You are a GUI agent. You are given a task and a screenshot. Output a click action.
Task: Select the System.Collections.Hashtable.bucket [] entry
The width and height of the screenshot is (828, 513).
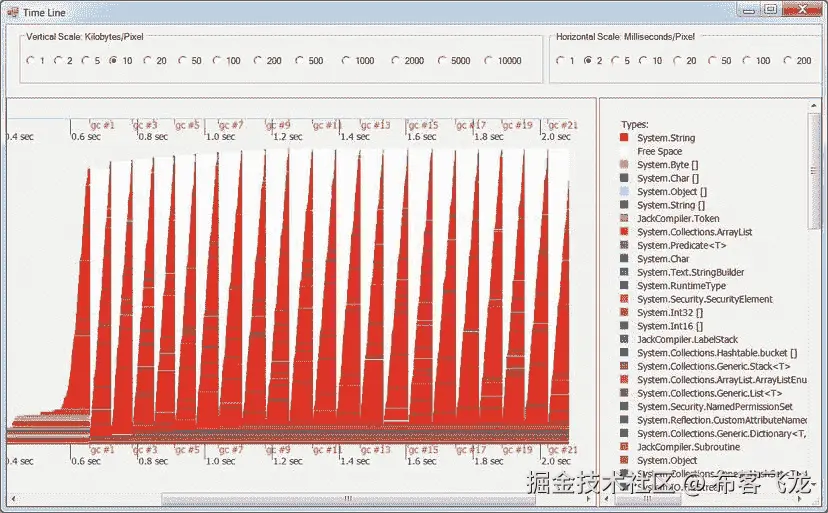pyautogui.click(x=717, y=353)
